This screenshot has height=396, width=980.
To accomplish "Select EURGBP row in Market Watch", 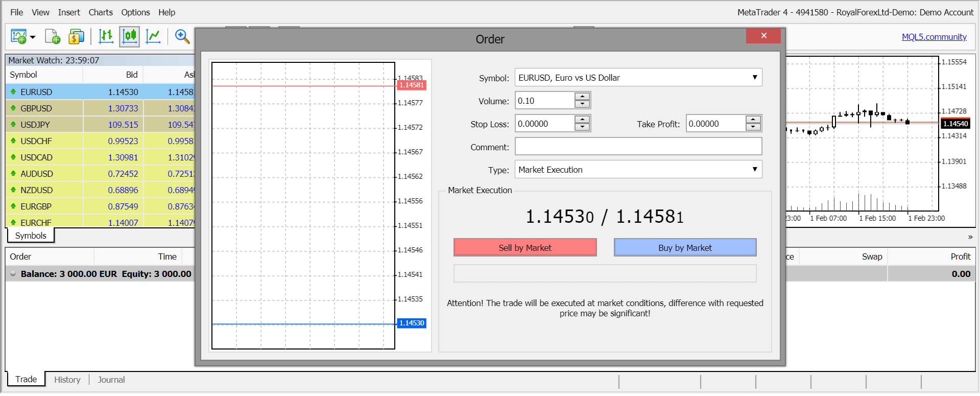I will click(x=100, y=206).
